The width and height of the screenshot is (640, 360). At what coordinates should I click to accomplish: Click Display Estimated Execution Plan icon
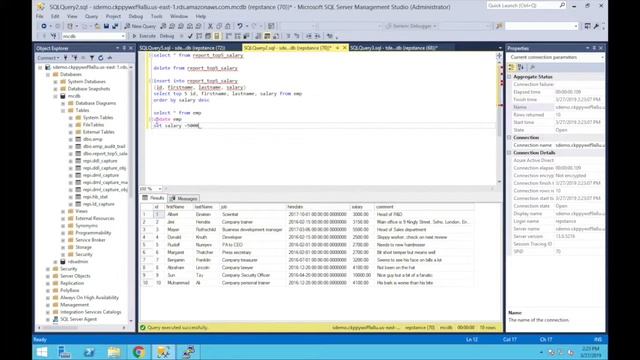[x=199, y=36]
